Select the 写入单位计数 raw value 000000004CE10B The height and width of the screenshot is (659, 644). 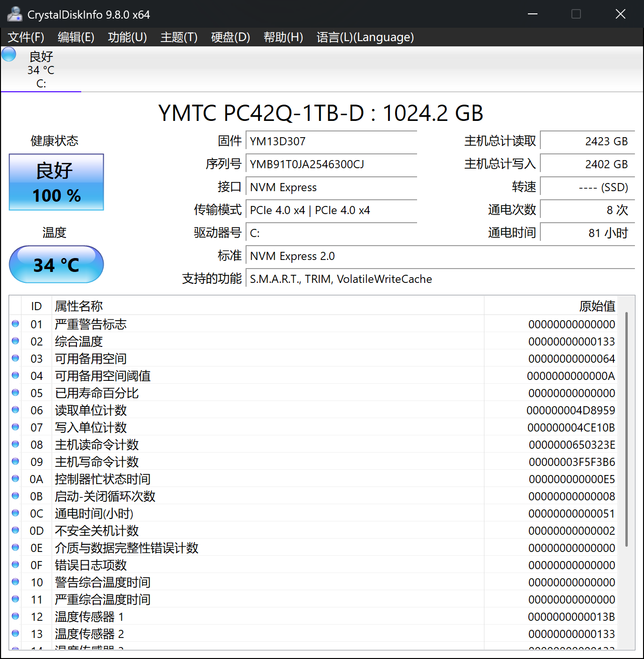point(571,428)
